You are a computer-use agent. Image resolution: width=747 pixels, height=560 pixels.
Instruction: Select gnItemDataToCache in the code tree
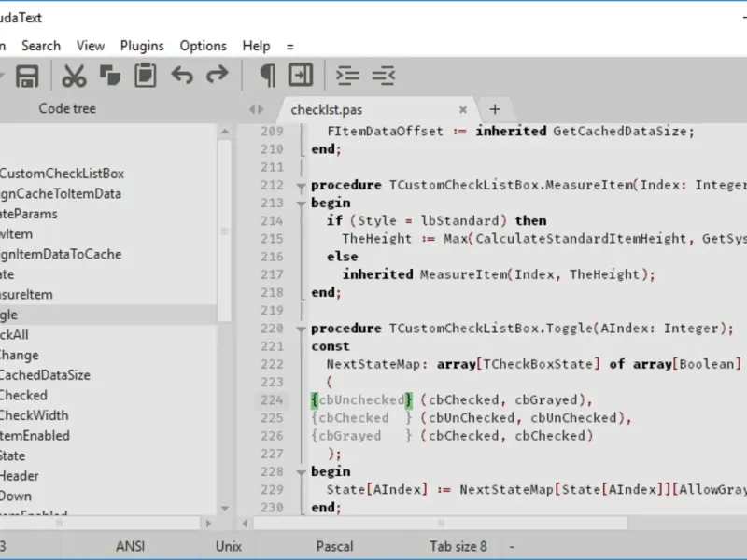pyautogui.click(x=61, y=254)
